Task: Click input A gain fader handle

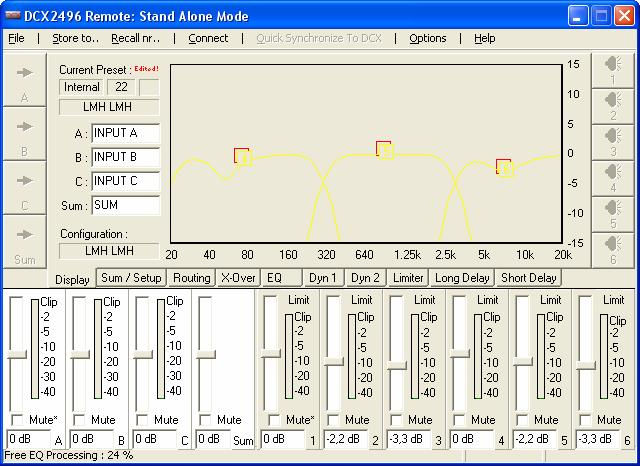Action: point(17,354)
